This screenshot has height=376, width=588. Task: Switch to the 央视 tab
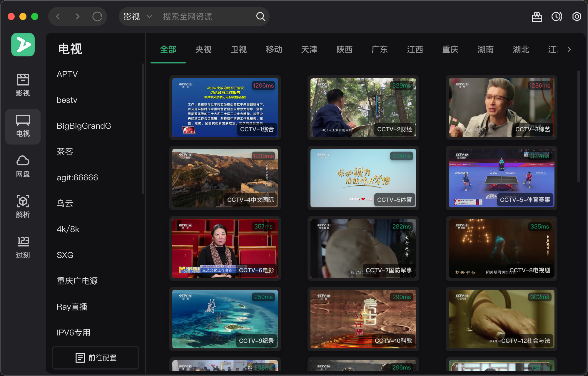(x=203, y=49)
